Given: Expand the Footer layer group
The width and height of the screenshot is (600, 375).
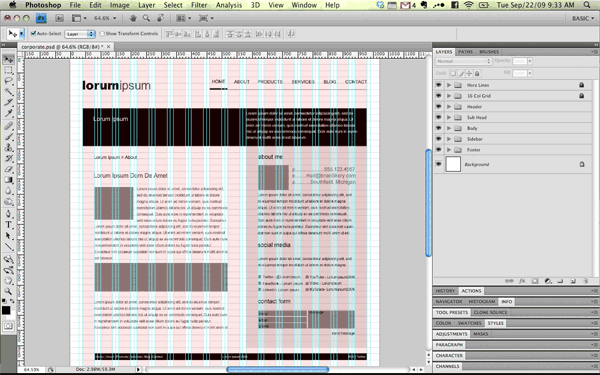Looking at the screenshot, I should click(449, 150).
